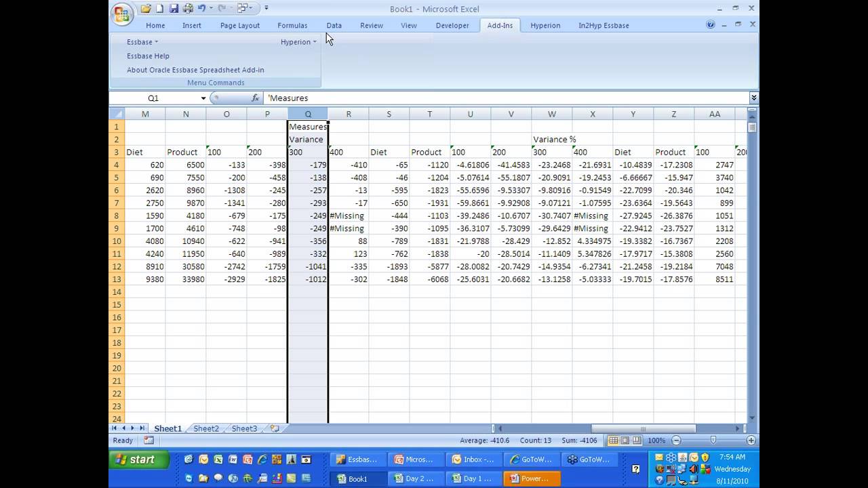Click the 100% zoom level button

[656, 441]
